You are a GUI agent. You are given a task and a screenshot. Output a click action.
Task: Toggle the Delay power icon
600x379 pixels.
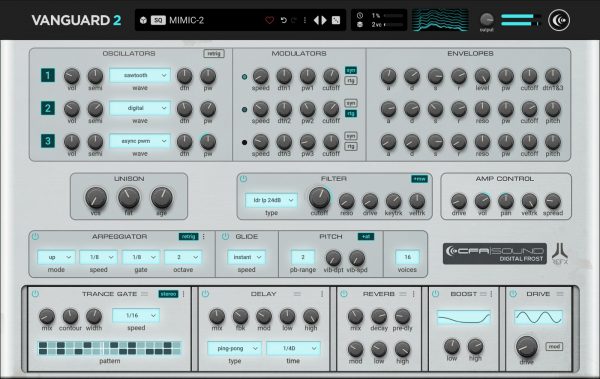tap(205, 294)
